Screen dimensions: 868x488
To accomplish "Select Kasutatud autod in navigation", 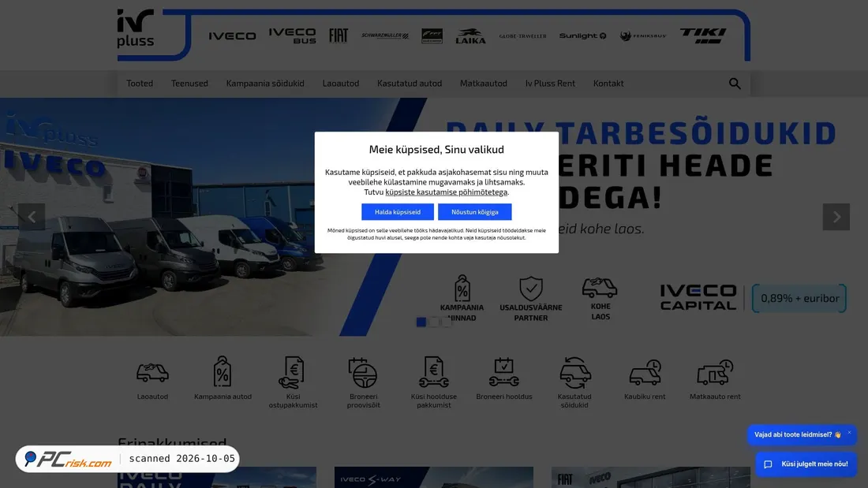I will pyautogui.click(x=410, y=84).
